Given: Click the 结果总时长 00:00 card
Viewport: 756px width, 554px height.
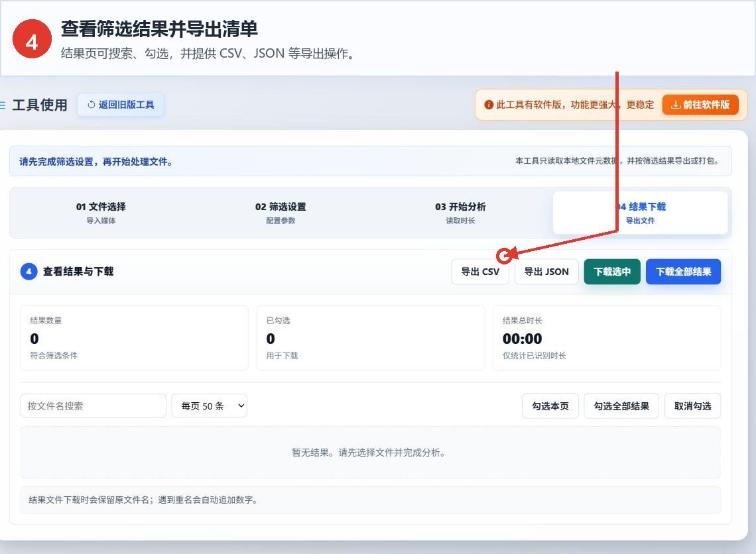Looking at the screenshot, I should pyautogui.click(x=607, y=338).
